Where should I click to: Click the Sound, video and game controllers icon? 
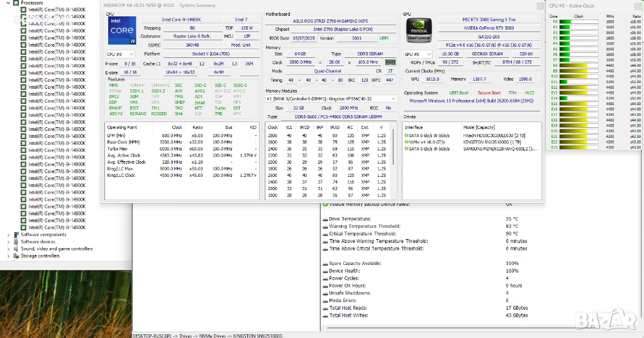16,249
